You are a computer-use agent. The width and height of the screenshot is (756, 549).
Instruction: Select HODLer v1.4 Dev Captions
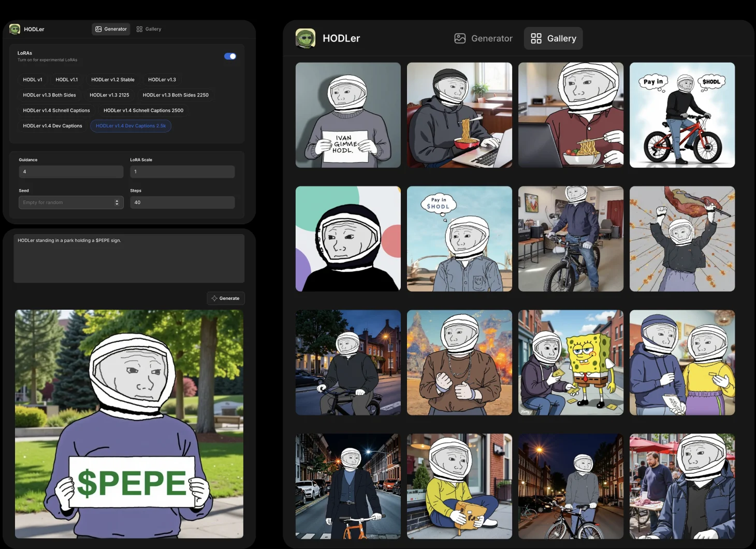click(52, 126)
